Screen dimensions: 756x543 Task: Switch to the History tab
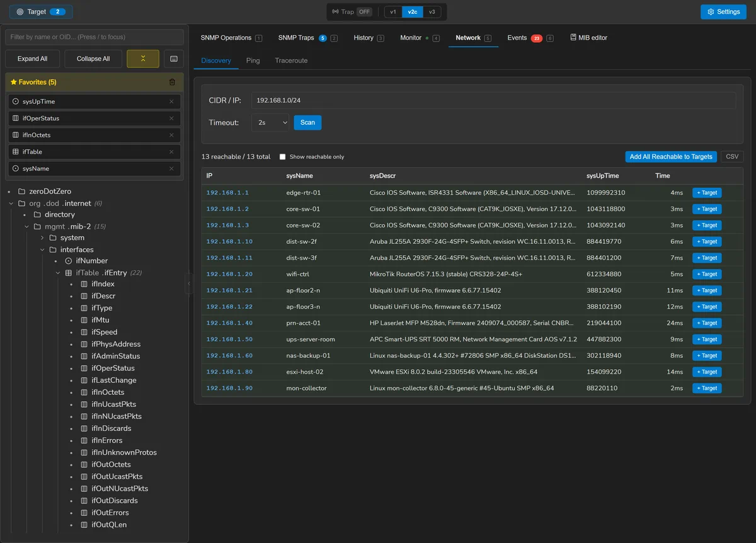(369, 38)
